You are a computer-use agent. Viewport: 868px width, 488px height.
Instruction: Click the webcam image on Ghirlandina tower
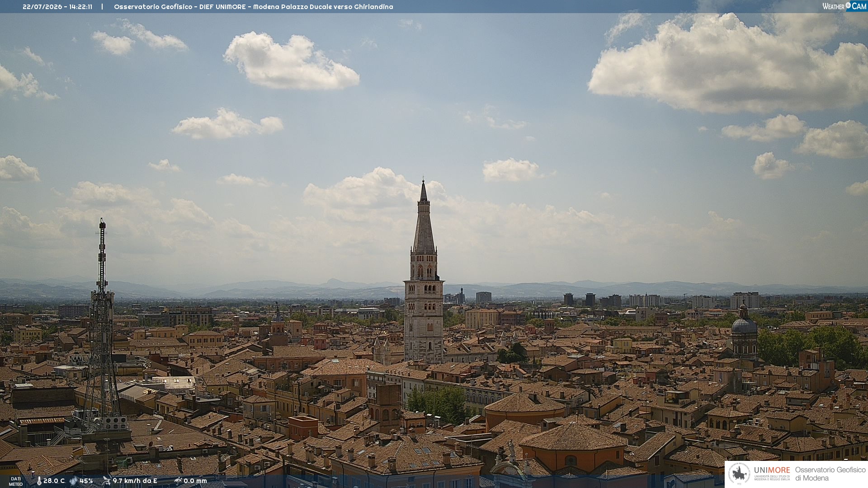(424, 271)
